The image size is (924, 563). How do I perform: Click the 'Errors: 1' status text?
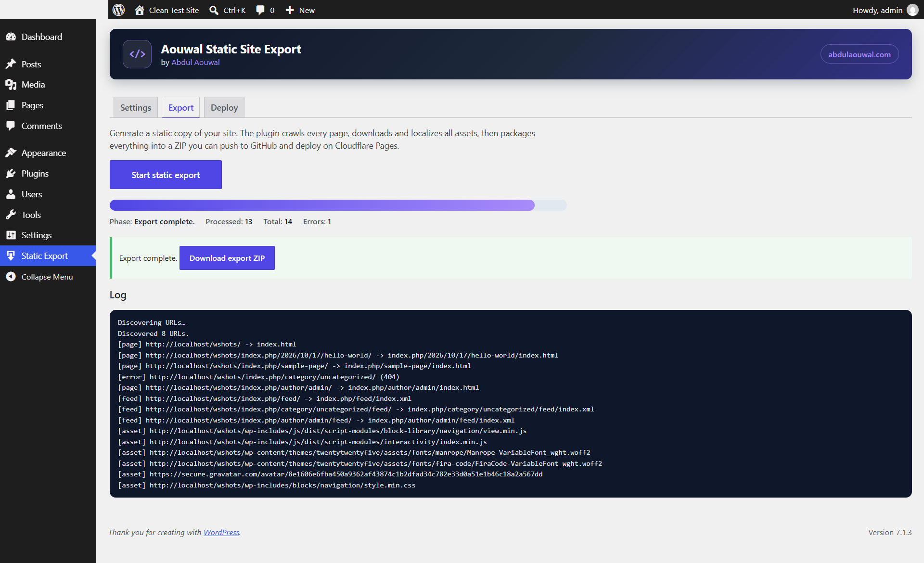click(317, 221)
